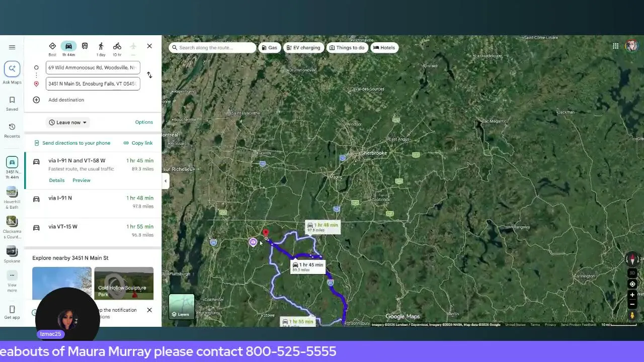Filter the route search by EV charging

click(x=303, y=48)
